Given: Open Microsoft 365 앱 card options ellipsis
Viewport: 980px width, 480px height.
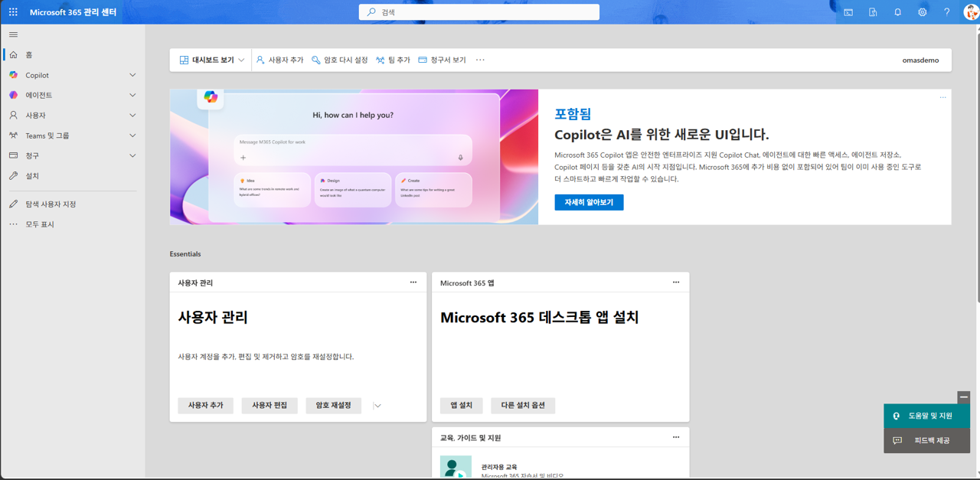Looking at the screenshot, I should pyautogui.click(x=676, y=282).
